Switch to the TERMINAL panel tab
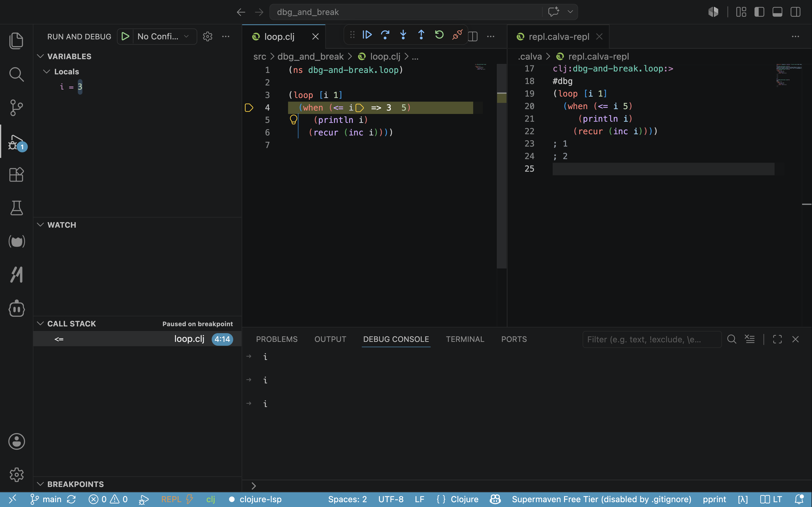The width and height of the screenshot is (812, 507). 465,339
